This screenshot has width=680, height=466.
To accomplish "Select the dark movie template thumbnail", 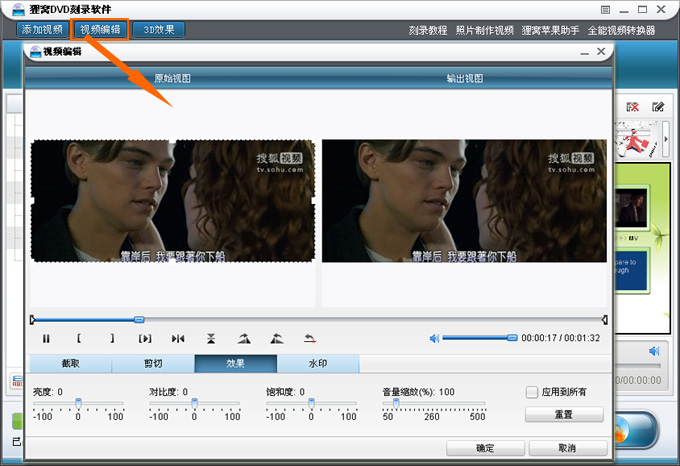I will 632,209.
